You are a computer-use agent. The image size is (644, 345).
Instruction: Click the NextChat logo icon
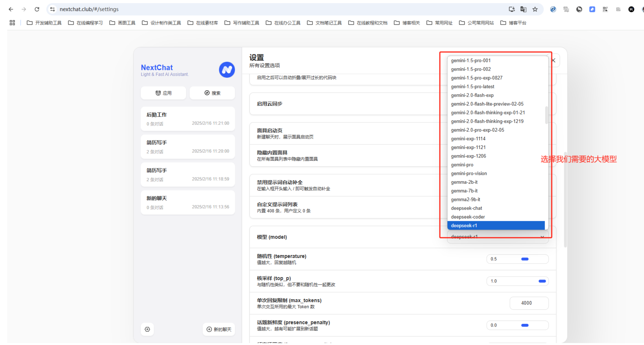227,70
